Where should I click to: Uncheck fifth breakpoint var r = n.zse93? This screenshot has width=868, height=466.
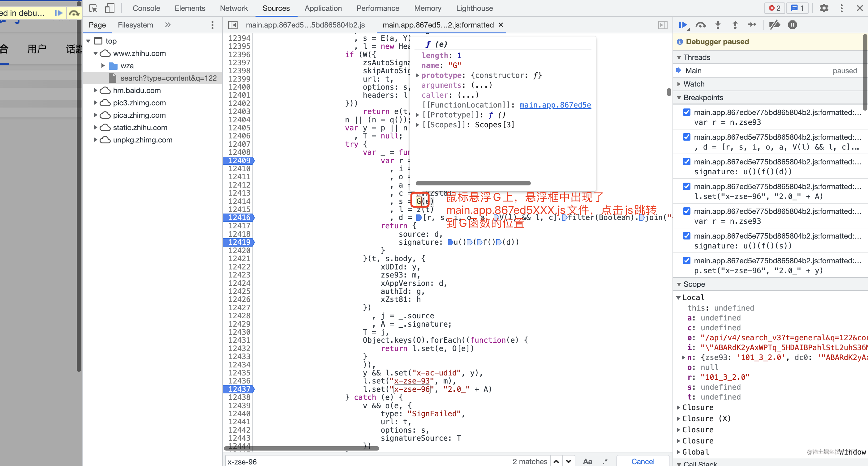pyautogui.click(x=686, y=211)
